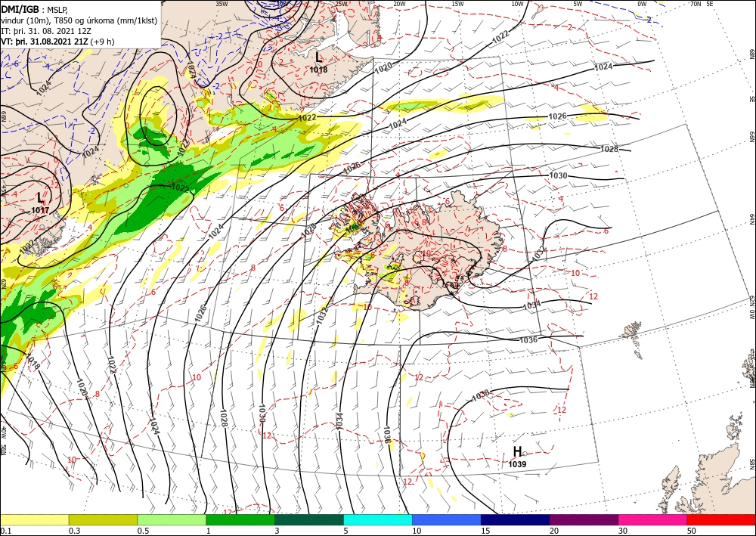Click the pink 30–50 legend swatch
The height and width of the screenshot is (536, 756).
[653, 519]
